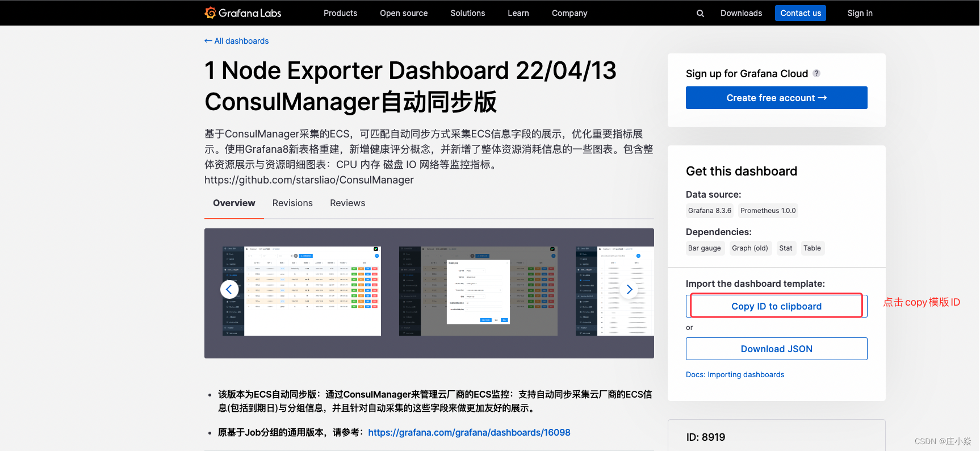The width and height of the screenshot is (980, 451).
Task: Go back to All dashboards
Action: coord(237,41)
